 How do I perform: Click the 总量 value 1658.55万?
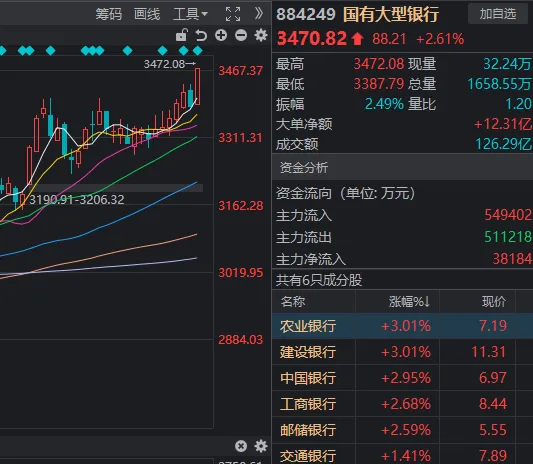(x=500, y=84)
